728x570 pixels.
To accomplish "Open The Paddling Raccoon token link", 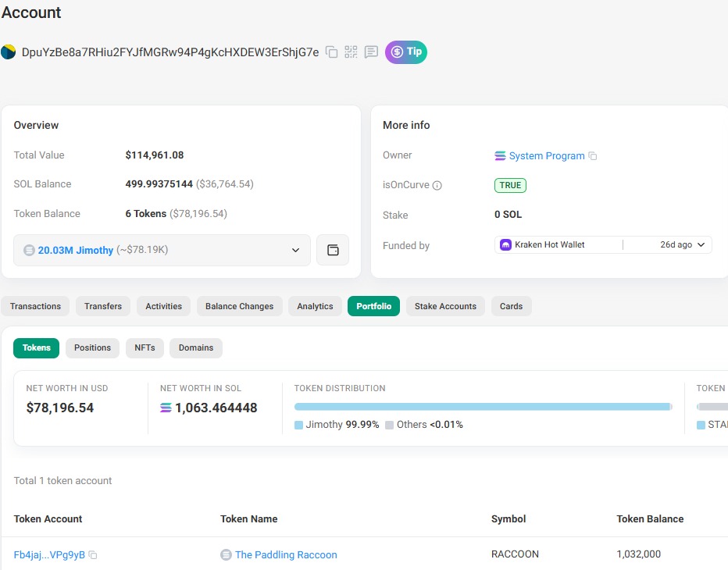I will (x=286, y=554).
